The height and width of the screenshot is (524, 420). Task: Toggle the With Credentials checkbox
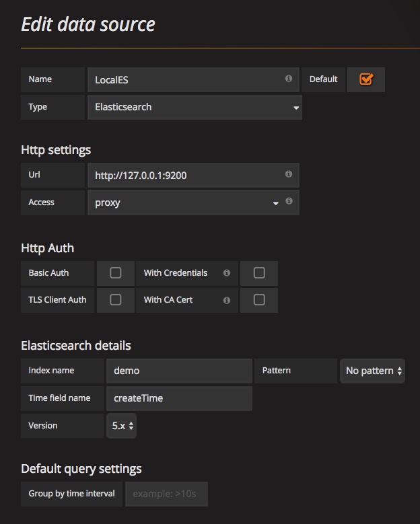[259, 273]
